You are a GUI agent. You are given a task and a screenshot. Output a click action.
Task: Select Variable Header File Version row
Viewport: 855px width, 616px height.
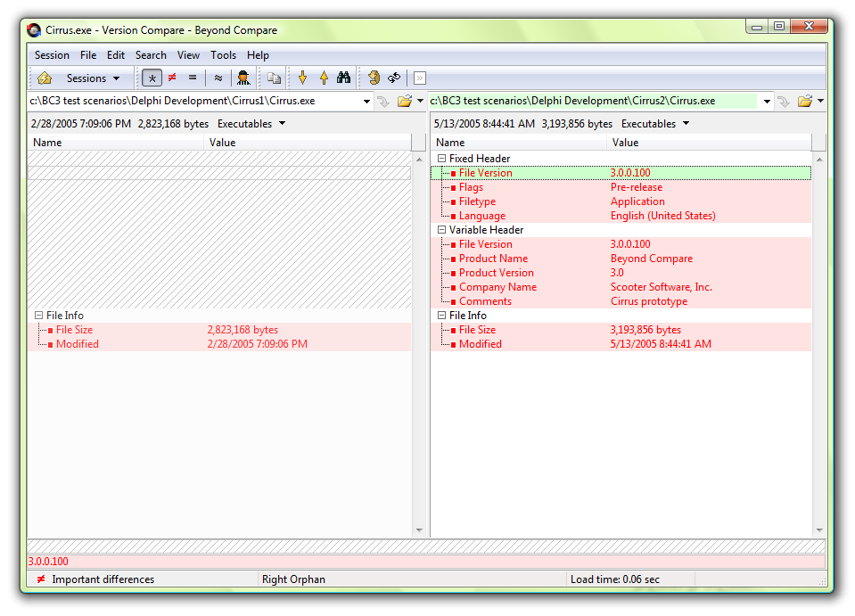point(621,244)
